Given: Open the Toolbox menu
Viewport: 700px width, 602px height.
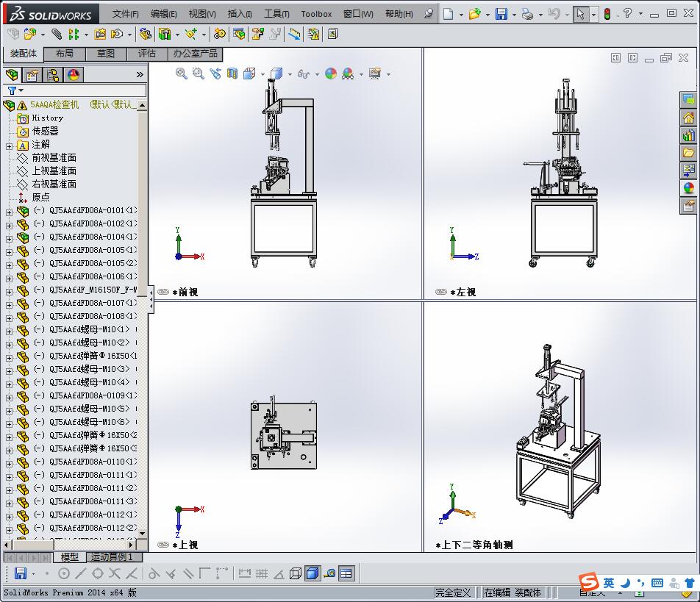Looking at the screenshot, I should [x=316, y=14].
